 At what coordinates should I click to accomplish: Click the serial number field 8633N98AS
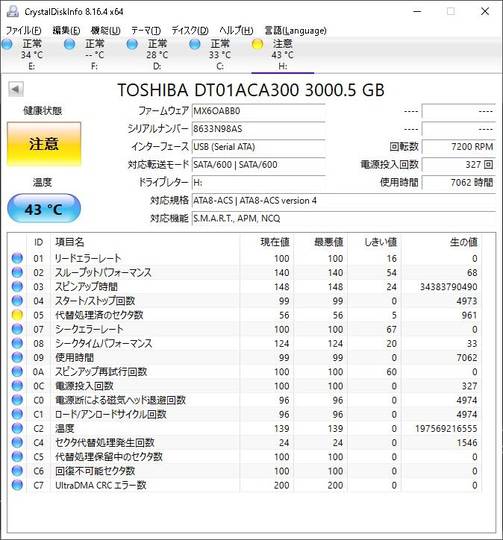(x=258, y=129)
